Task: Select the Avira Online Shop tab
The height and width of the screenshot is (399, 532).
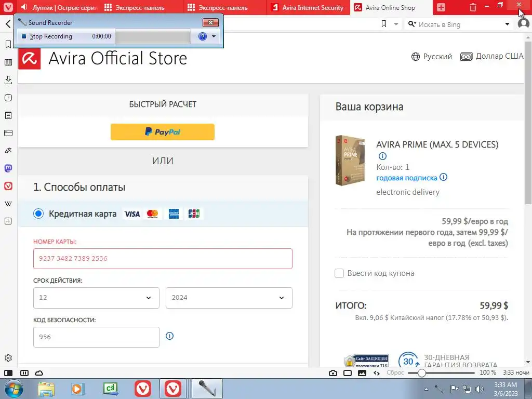Action: 391,7
